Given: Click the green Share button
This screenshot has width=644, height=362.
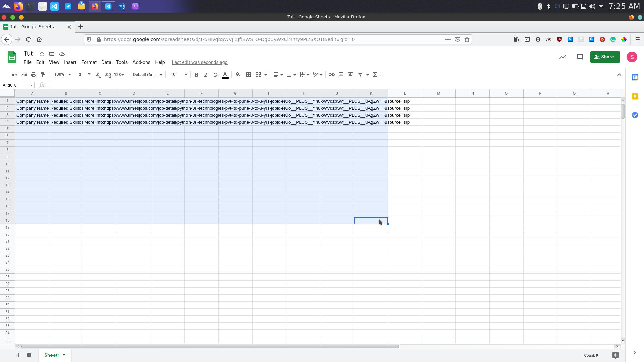Looking at the screenshot, I should pos(604,57).
